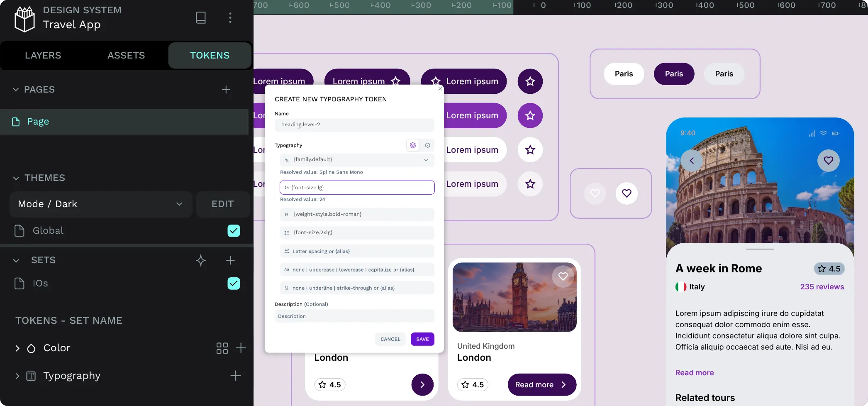Viewport: 868px width, 406px height.
Task: Add a new page with plus icon
Action: [x=226, y=90]
